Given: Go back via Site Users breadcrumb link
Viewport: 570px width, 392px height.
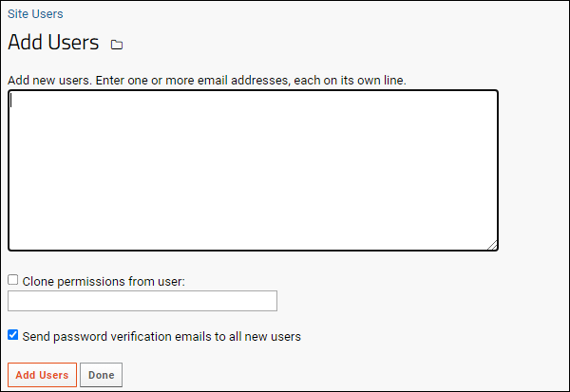Looking at the screenshot, I should click(35, 14).
